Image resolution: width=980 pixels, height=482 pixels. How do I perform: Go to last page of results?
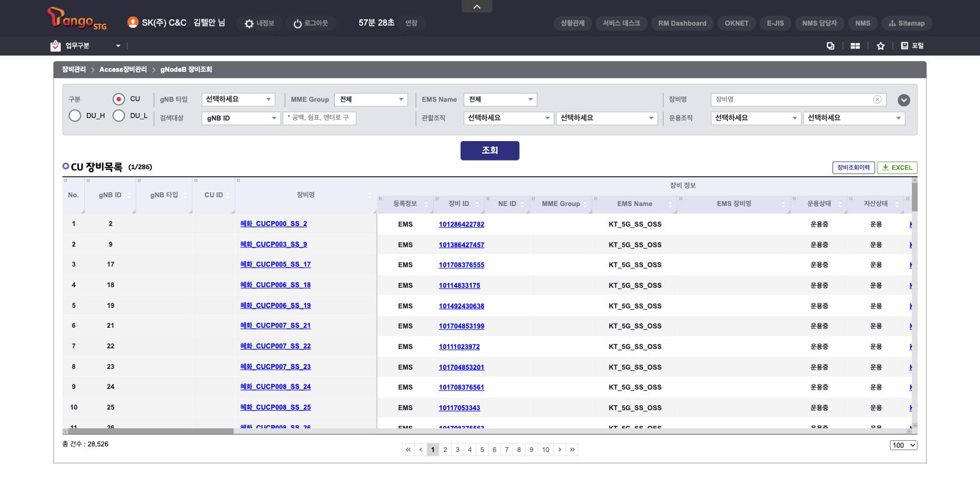(x=572, y=450)
